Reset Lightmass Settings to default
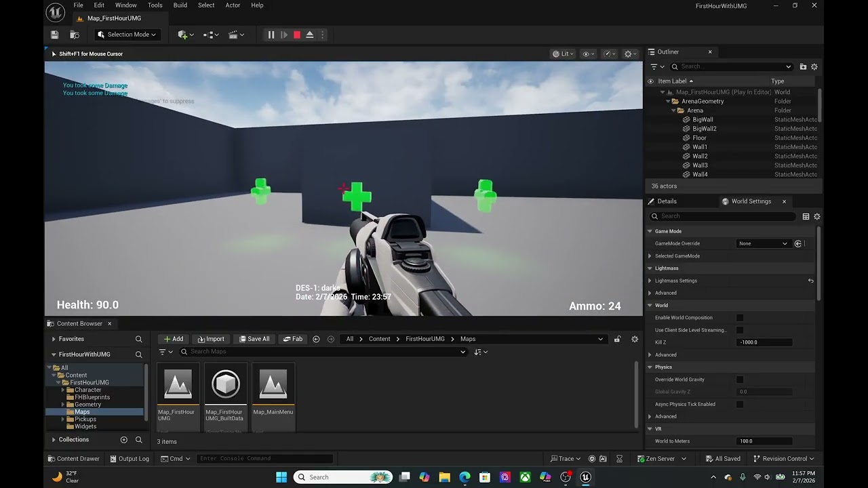Viewport: 868px width, 488px height. tap(810, 281)
